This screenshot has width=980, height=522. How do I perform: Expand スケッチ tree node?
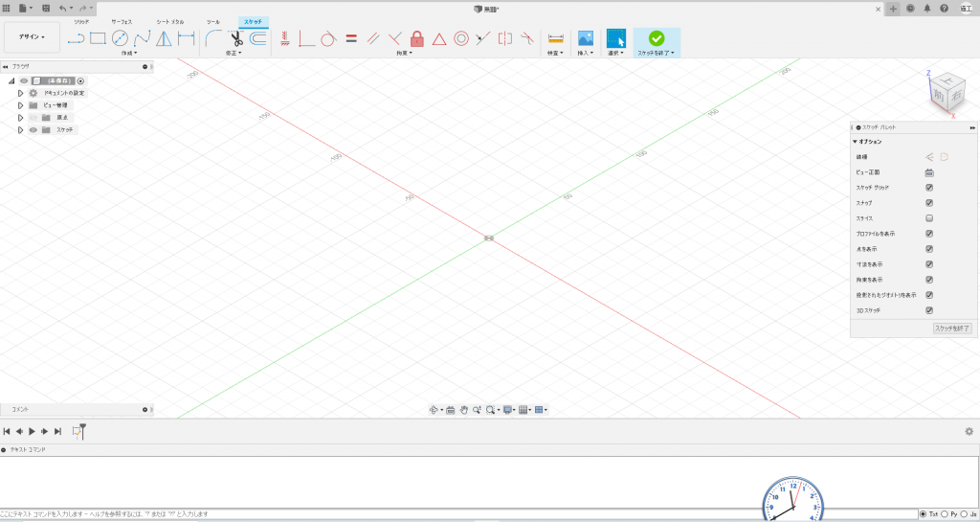(21, 130)
